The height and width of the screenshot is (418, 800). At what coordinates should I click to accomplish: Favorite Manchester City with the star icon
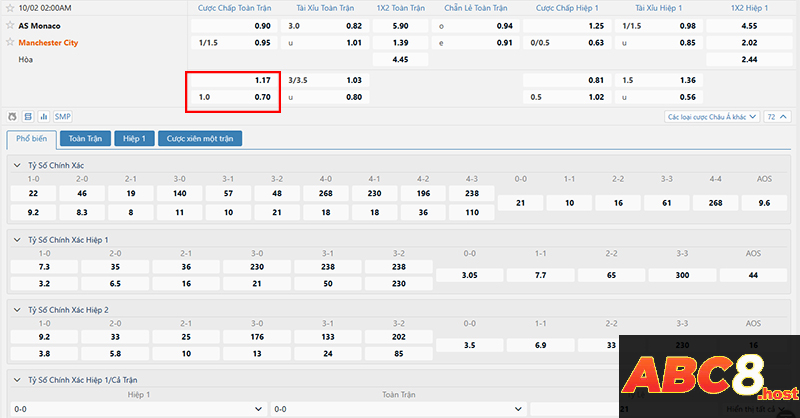(11, 43)
